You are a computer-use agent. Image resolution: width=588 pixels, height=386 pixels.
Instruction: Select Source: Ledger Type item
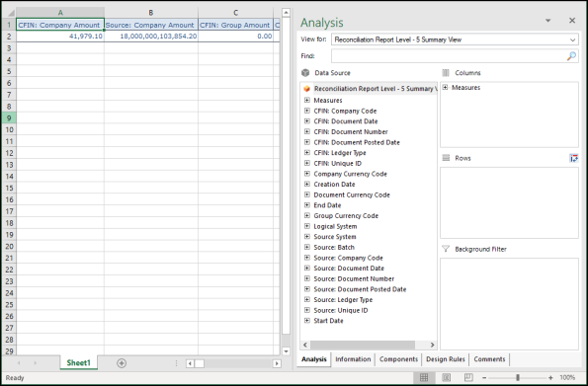click(x=343, y=300)
